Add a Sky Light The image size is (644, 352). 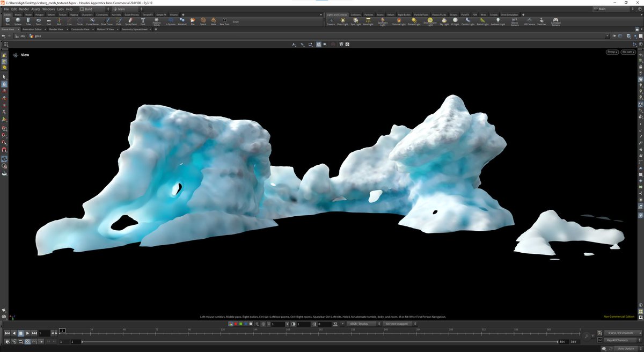point(444,21)
